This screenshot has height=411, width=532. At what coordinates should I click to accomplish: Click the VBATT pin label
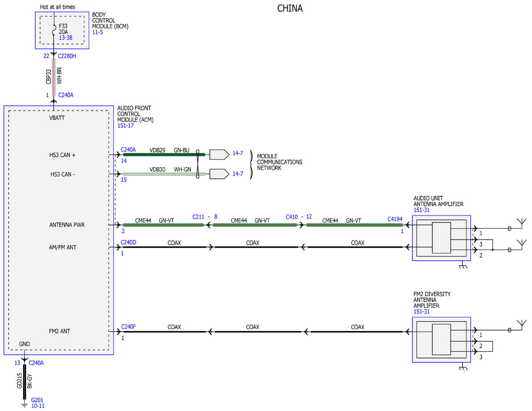click(57, 118)
